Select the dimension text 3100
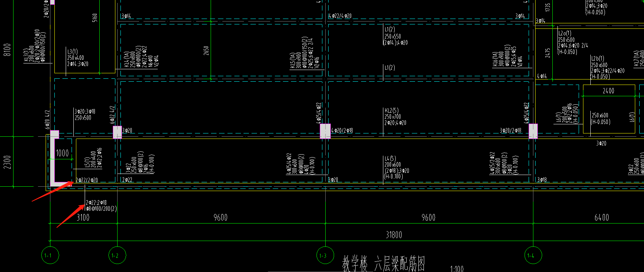644x272 pixels. [83, 217]
